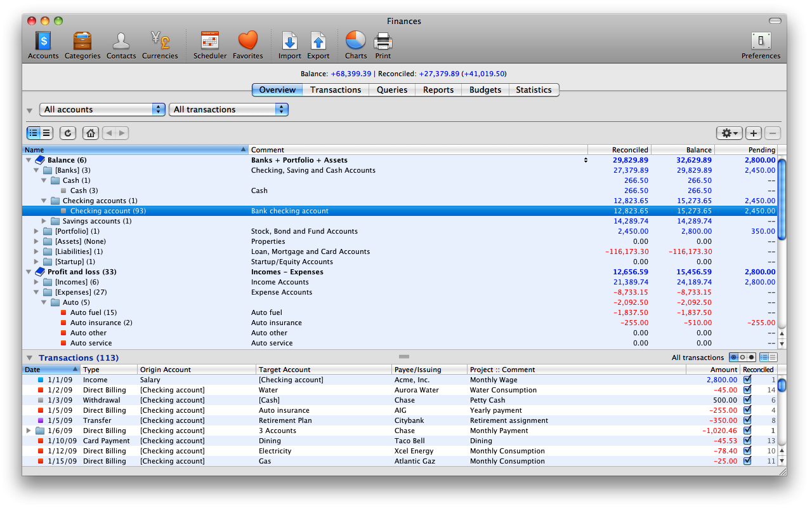Open Preferences from the toolbar
Screen dimensions: 812x508
click(x=761, y=42)
